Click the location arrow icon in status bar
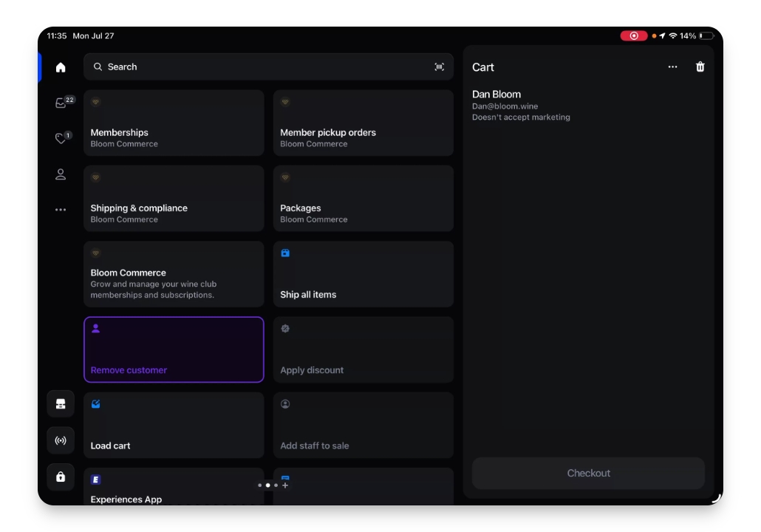The image size is (761, 532). [x=662, y=36]
